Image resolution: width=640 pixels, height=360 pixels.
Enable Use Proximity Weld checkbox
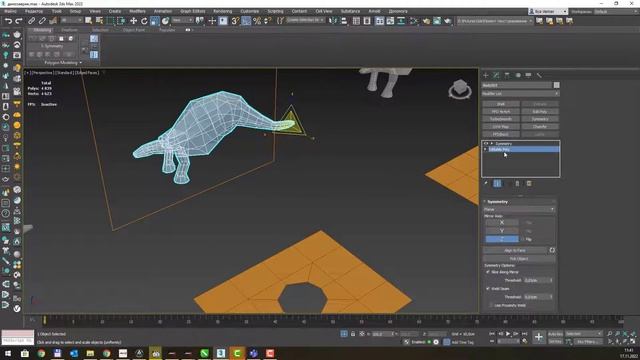point(491,305)
